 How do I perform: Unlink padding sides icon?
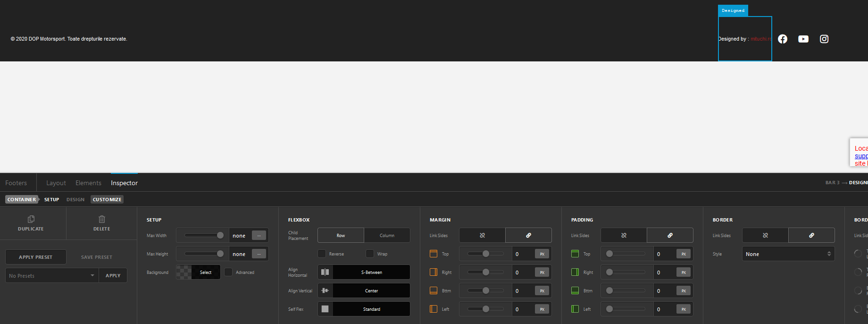624,235
